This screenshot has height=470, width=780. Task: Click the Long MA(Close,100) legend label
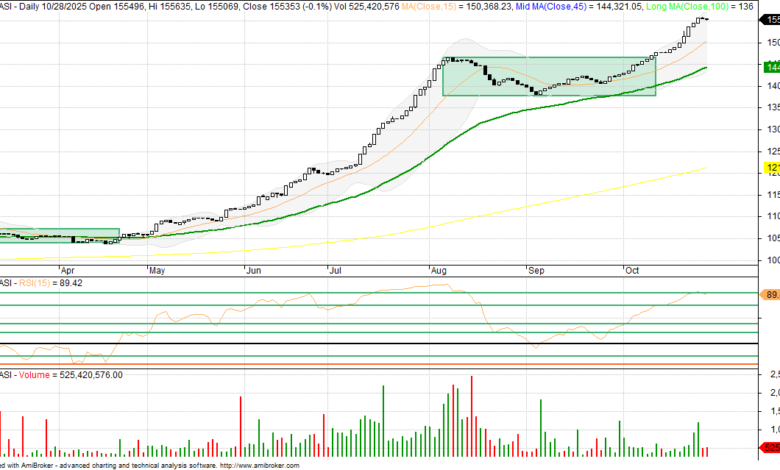(x=702, y=6)
